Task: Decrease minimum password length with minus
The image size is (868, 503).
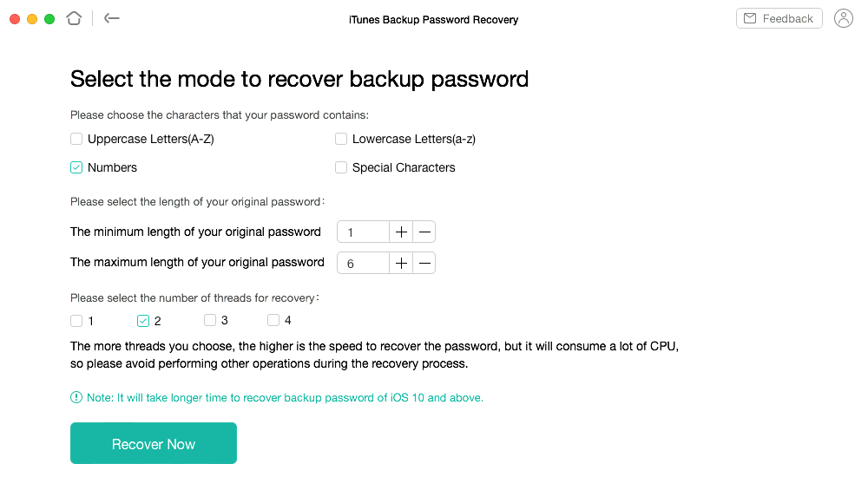Action: [424, 232]
